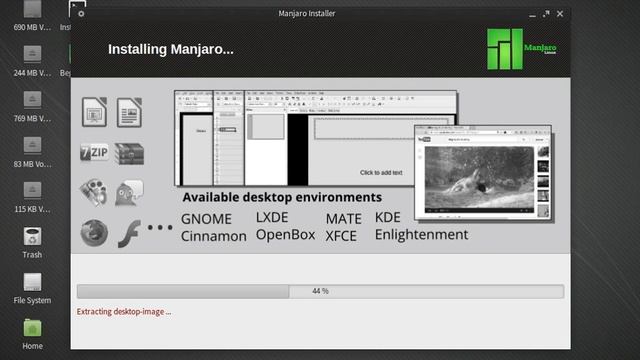Click the GNOME label
This screenshot has width=640, height=360.
[206, 219]
